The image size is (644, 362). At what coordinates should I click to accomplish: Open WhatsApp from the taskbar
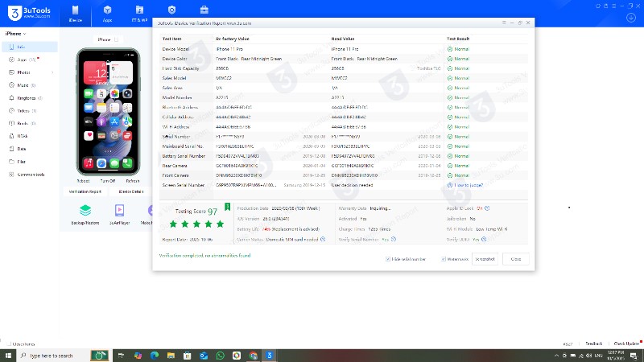coord(221,355)
